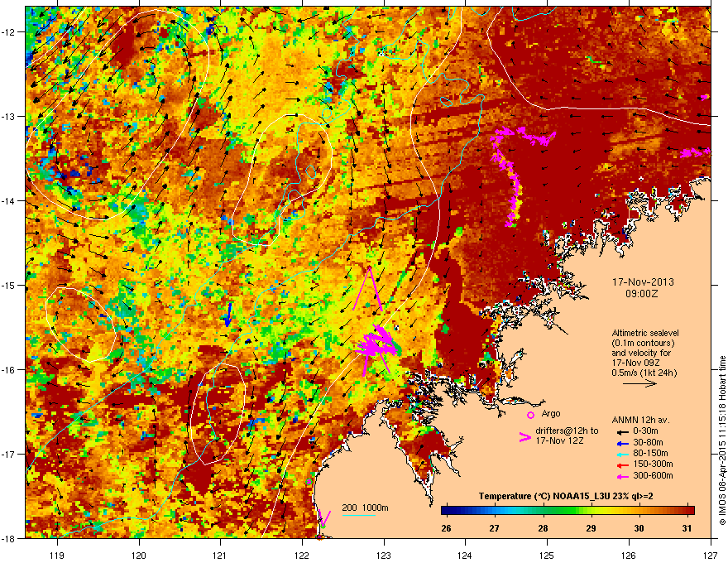Click the dark red end of the temperature colorbar
The width and height of the screenshot is (728, 563).
pyautogui.click(x=690, y=511)
